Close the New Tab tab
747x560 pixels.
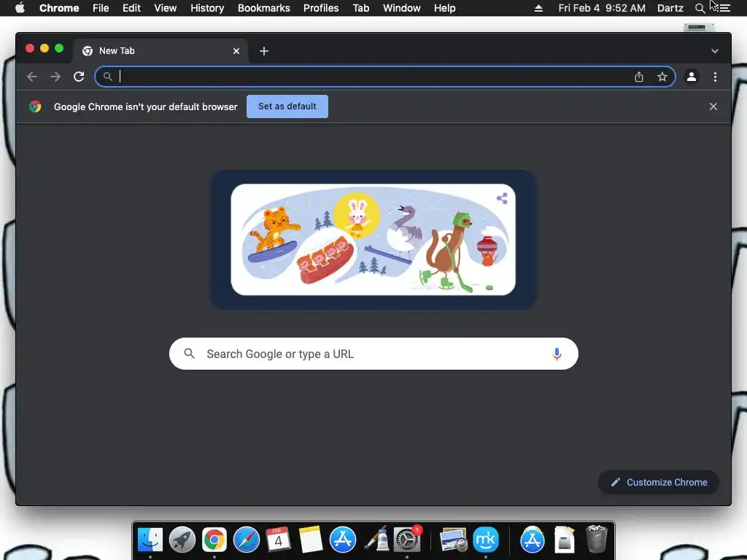236,51
